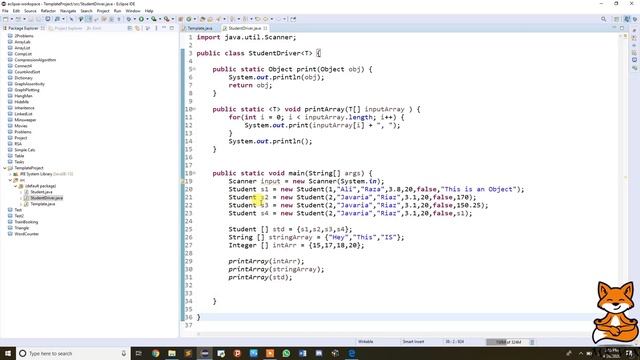Select the Minesweeper project
640x360 pixels.
(x=25, y=120)
